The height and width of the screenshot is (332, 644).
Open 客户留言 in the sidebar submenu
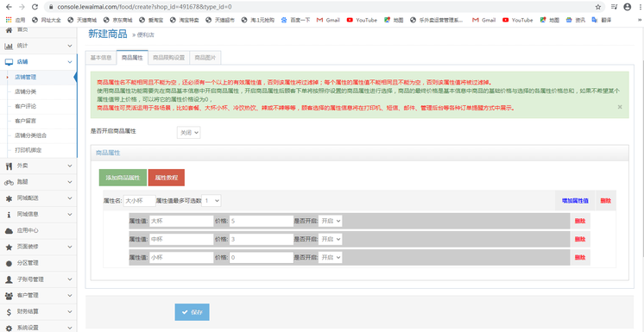25,121
